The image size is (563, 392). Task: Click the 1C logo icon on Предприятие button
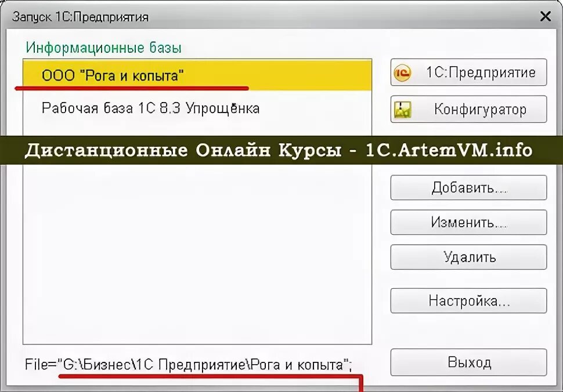coord(402,73)
